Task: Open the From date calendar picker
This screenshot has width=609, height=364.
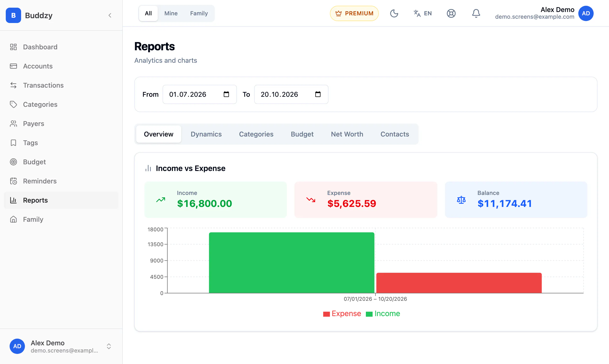Action: click(x=226, y=94)
